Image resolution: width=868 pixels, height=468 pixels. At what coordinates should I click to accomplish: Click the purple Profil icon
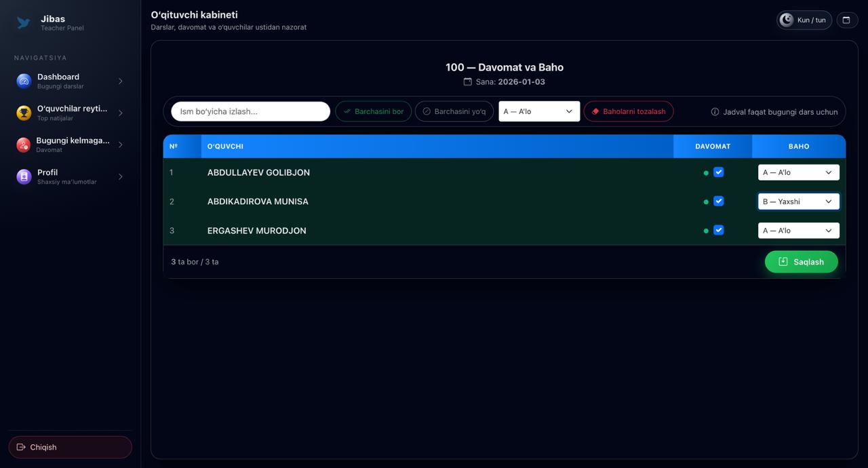(24, 177)
